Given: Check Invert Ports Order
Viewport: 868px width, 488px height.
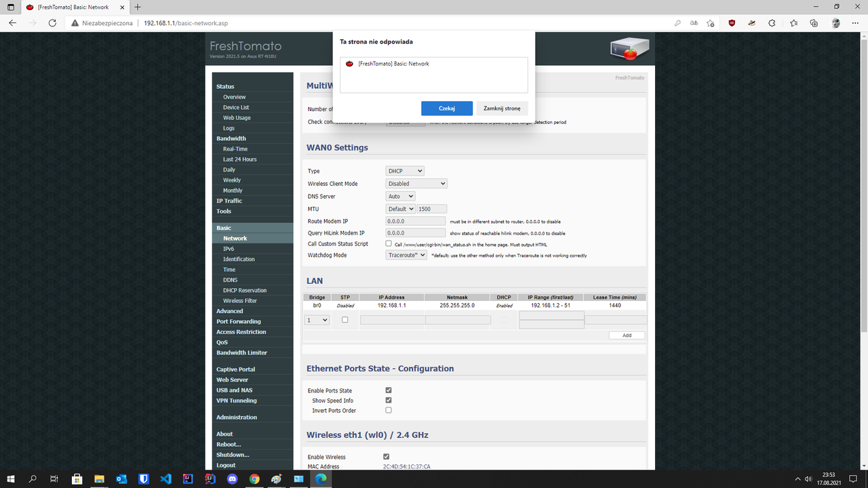Looking at the screenshot, I should tap(389, 410).
